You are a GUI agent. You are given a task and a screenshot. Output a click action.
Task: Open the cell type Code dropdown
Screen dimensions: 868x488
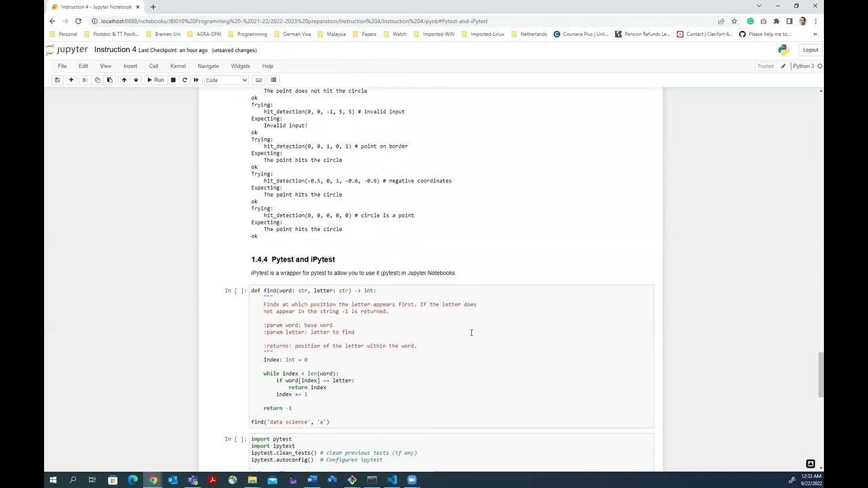[x=226, y=80]
